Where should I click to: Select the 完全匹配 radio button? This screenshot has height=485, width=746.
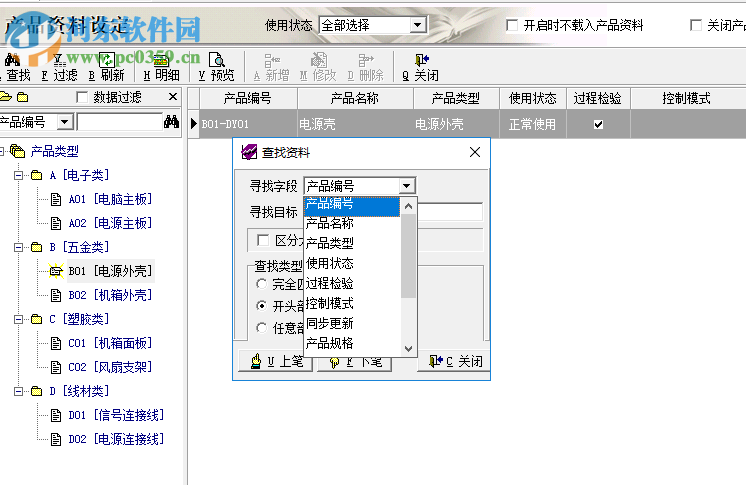tap(261, 284)
